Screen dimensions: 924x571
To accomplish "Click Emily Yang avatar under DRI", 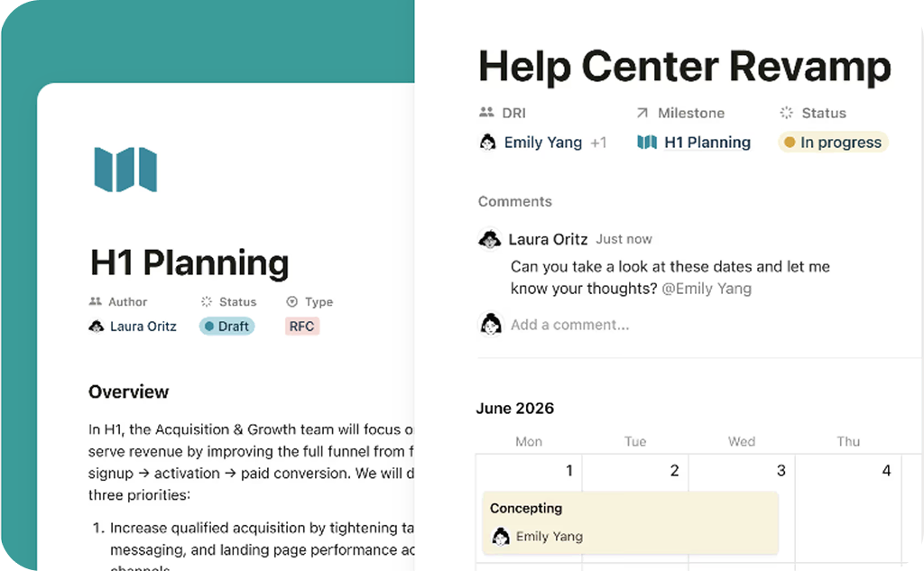I will (x=488, y=143).
